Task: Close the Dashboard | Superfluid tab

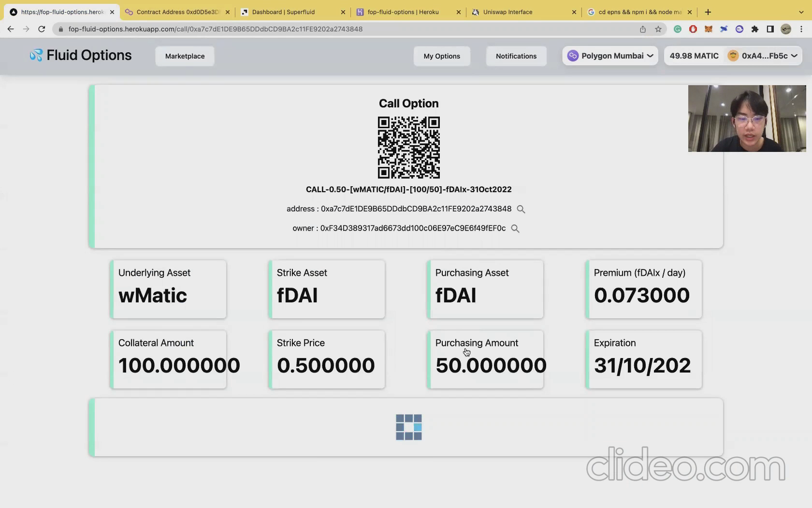Action: (x=343, y=12)
